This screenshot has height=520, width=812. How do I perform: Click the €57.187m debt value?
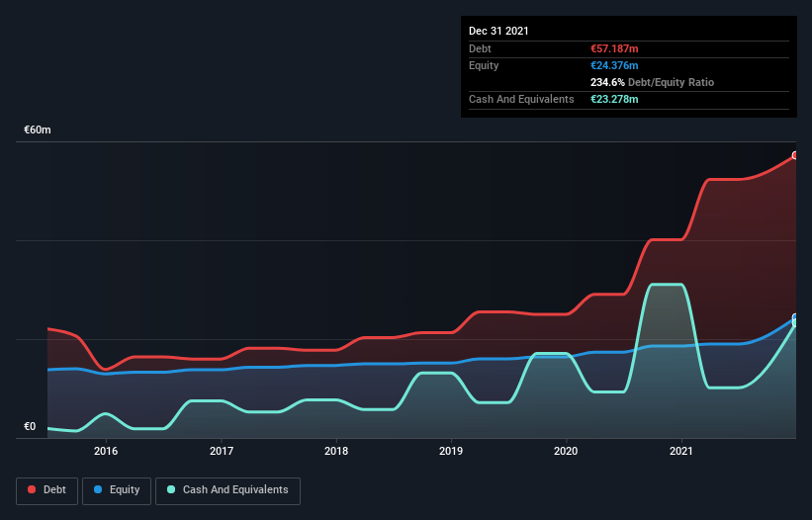(x=614, y=48)
